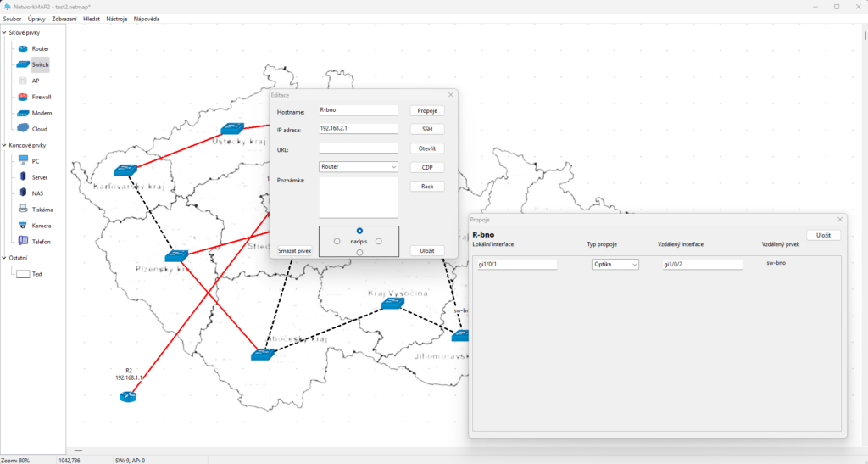The height and width of the screenshot is (464, 868).
Task: Select the Server device icon
Action: click(x=23, y=177)
